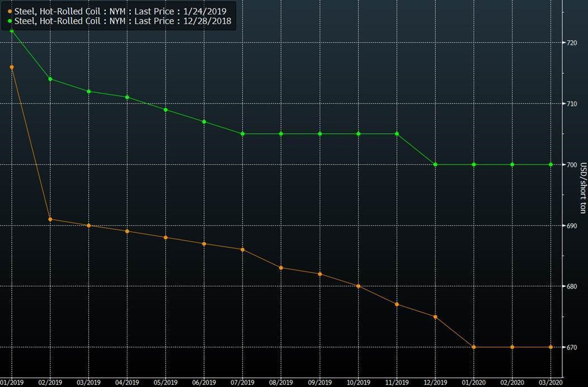Select the green data point at 03/2020
Viewport: 588px width, 387px height.
point(551,164)
